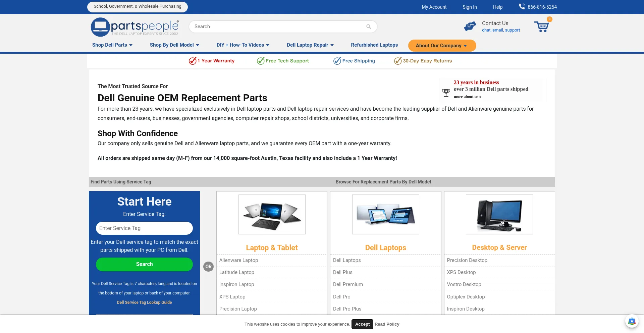Click the search magnifying glass icon
The image size is (644, 333).
coord(368,26)
